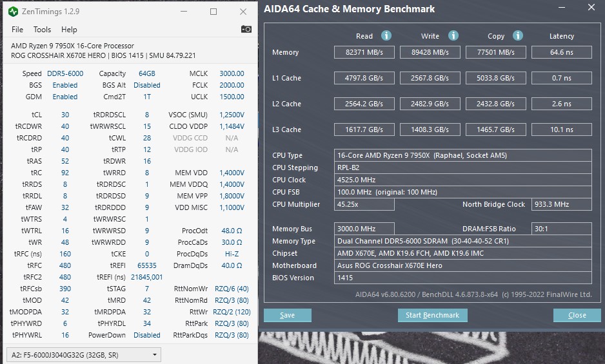Click the DRAM:FSB Ratio 30:1 field
Screen dimensions: 605x364
pos(562,229)
